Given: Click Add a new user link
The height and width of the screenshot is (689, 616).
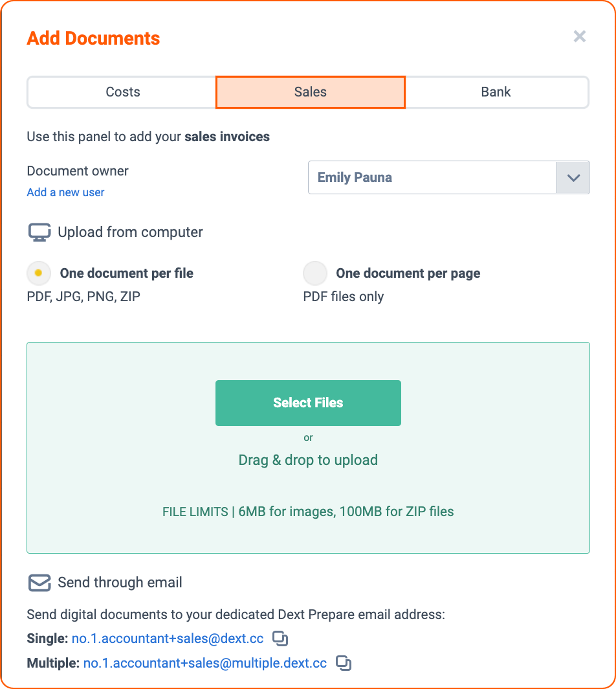Looking at the screenshot, I should point(65,192).
